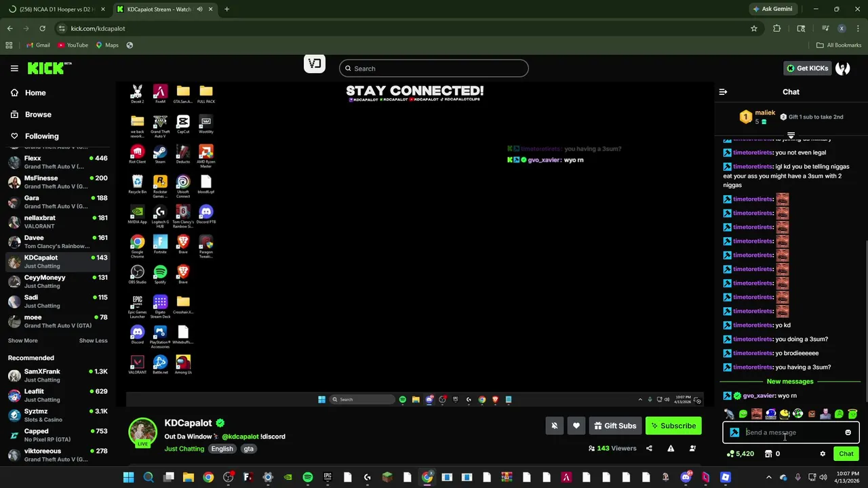Open Flexx channel in following list
The height and width of the screenshot is (488, 868).
pos(58,162)
